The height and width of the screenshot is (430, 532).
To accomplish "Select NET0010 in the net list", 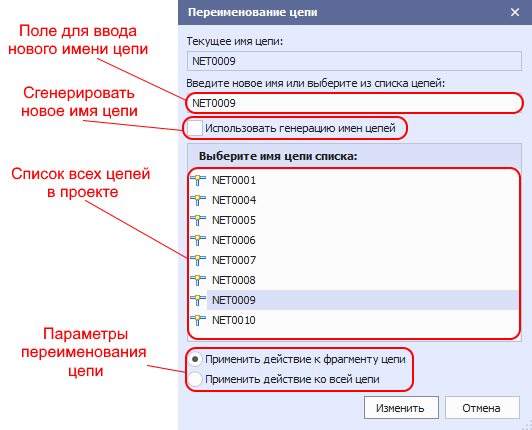I will point(355,320).
